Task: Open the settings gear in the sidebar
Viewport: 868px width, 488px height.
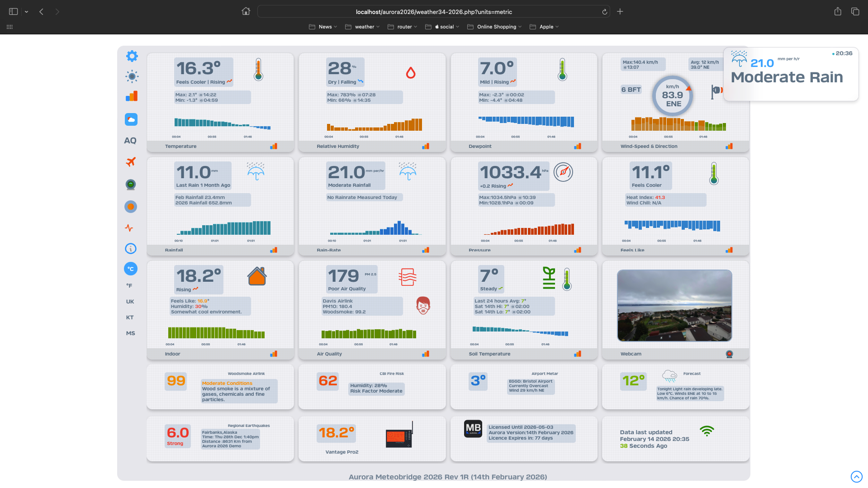Action: click(x=132, y=56)
